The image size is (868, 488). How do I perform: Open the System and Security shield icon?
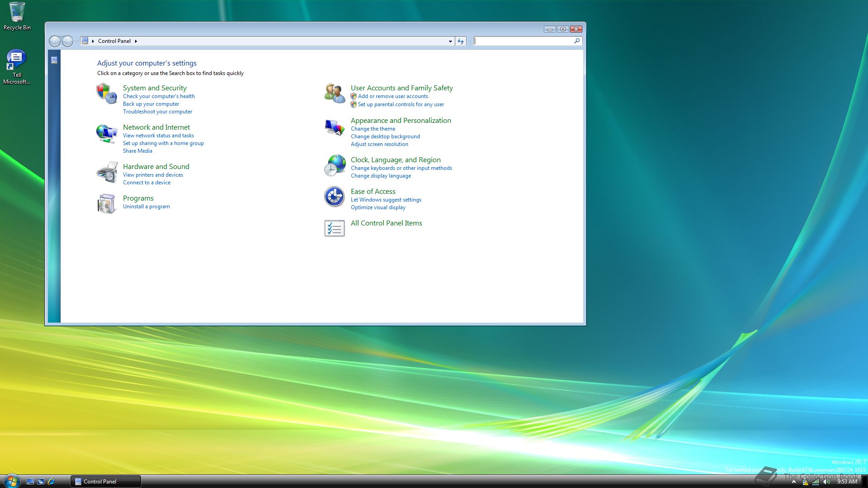click(107, 93)
